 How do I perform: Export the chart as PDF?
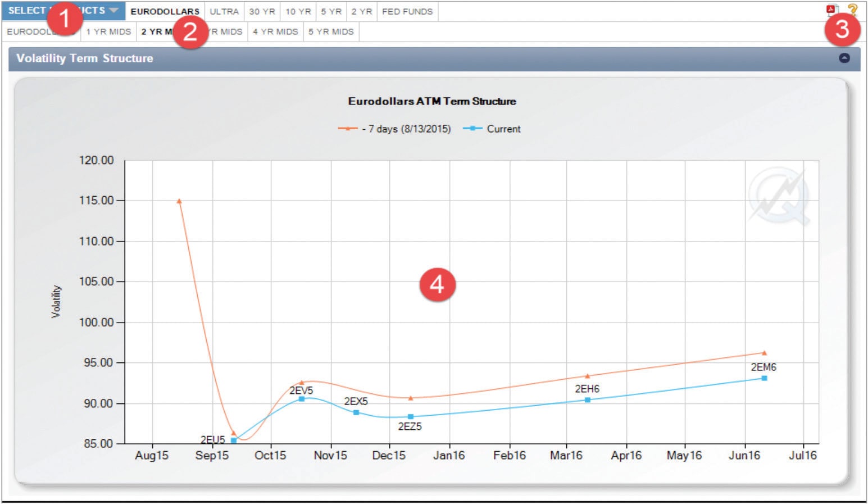pyautogui.click(x=830, y=10)
